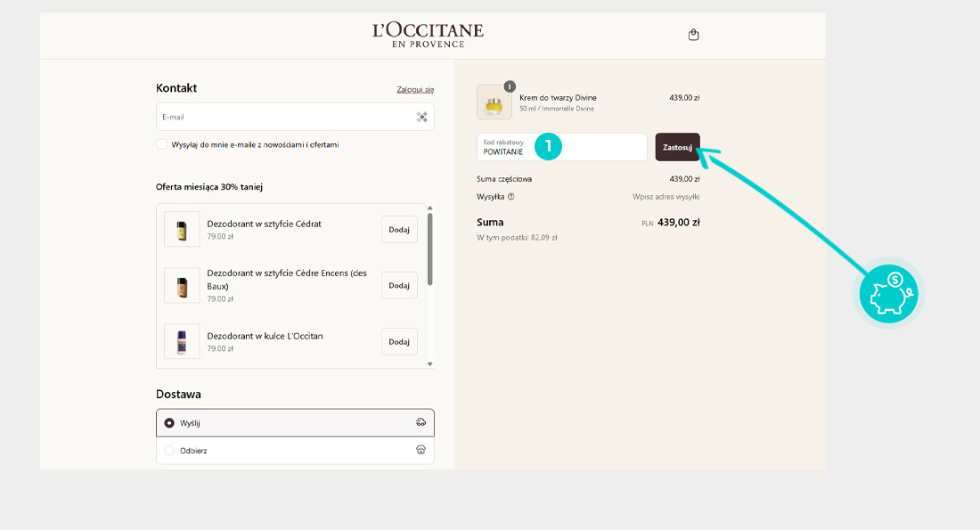This screenshot has width=980, height=530.
Task: Add Cèdre Encens deodorant with Dodaj
Action: point(399,285)
